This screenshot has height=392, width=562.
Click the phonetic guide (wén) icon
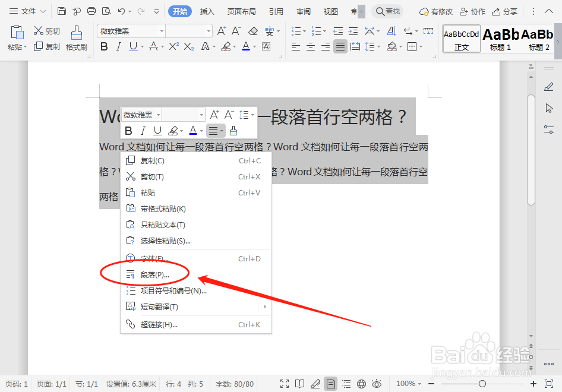(269, 31)
